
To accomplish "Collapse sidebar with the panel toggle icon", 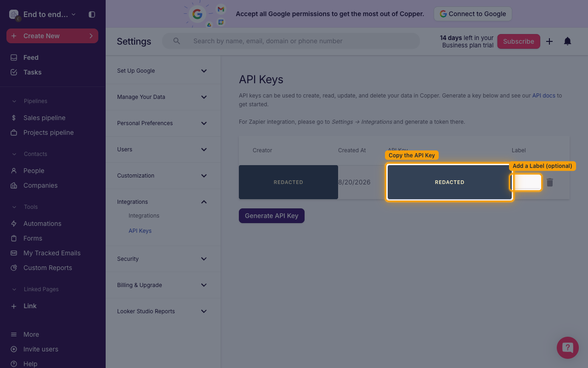I will tap(92, 14).
